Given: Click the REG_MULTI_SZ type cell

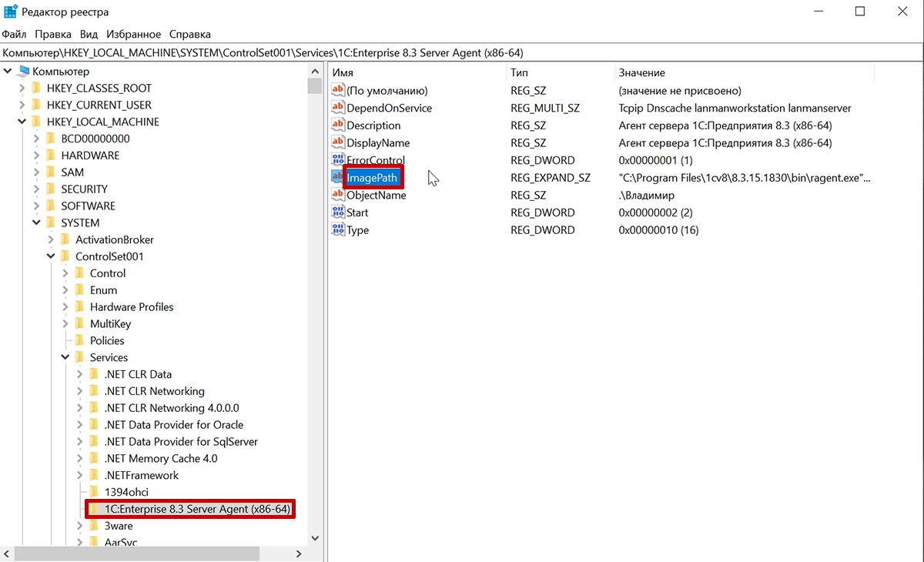Looking at the screenshot, I should pyautogui.click(x=545, y=108).
